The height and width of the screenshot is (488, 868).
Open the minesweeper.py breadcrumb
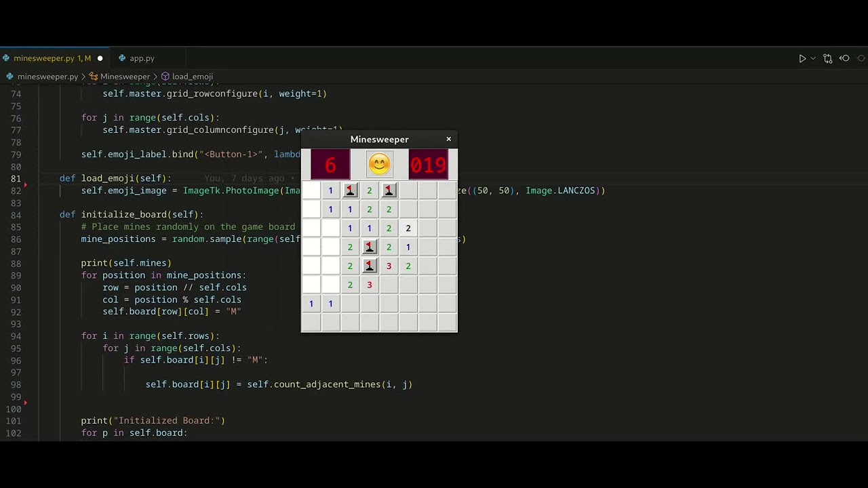(47, 77)
